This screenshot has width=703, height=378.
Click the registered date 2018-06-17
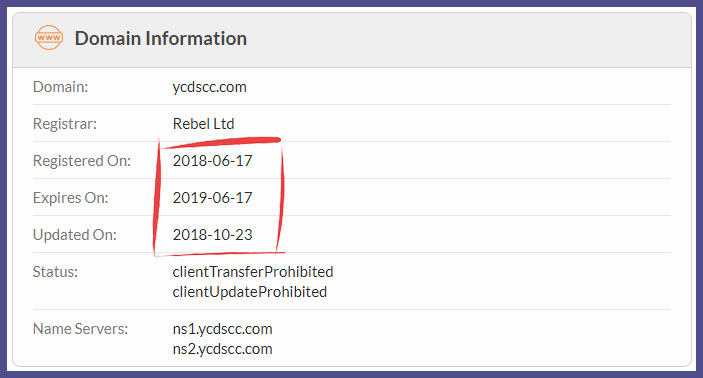click(213, 161)
